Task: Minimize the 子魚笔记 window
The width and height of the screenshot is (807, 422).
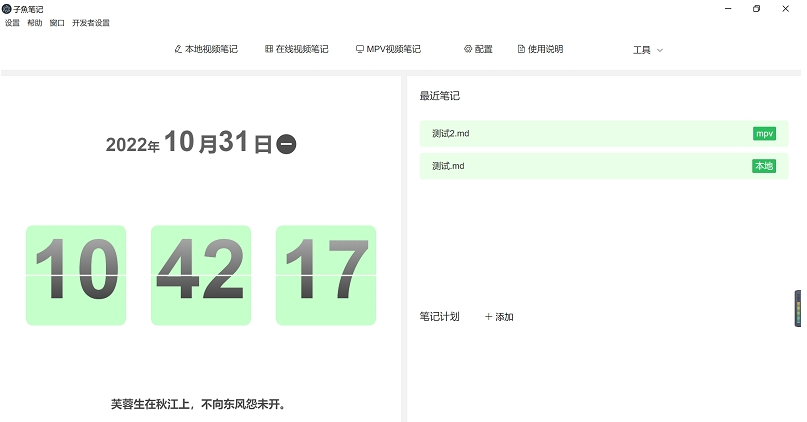Action: tap(728, 9)
